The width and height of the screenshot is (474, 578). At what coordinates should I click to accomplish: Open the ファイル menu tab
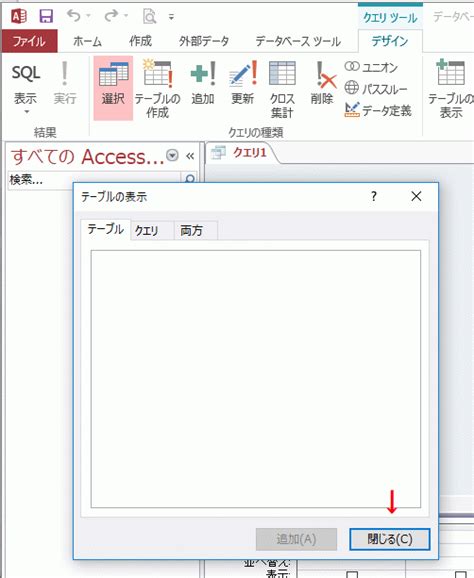click(29, 41)
